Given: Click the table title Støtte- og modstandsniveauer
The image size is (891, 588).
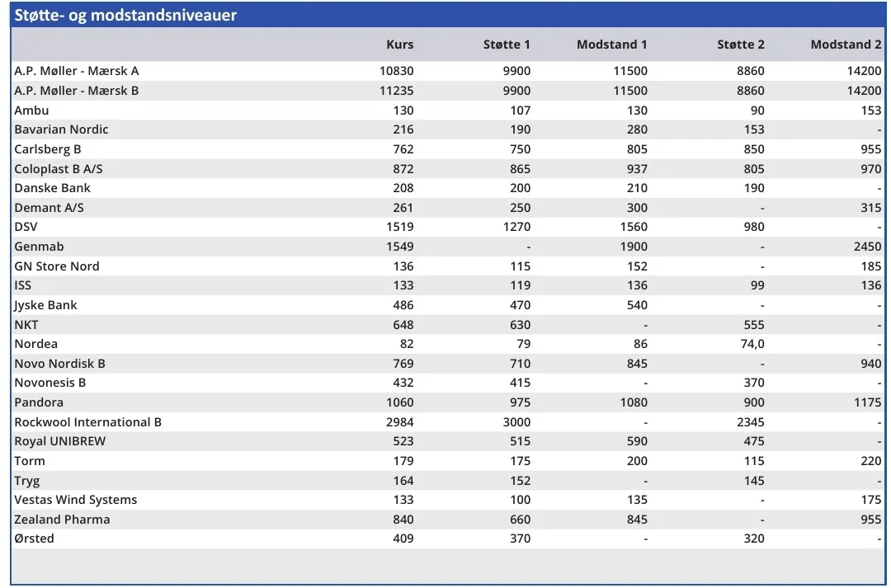Looking at the screenshot, I should coord(125,15).
